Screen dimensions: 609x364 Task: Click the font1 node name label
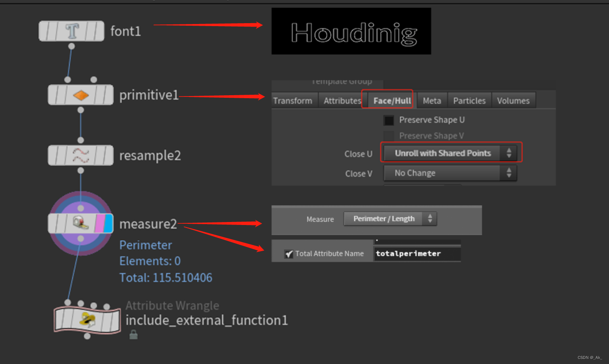coord(125,31)
